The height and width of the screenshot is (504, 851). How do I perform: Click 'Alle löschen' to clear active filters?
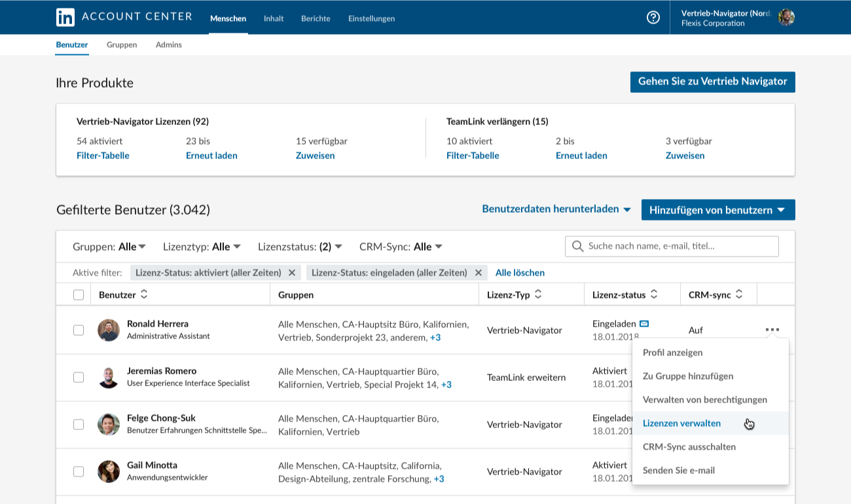pos(520,272)
